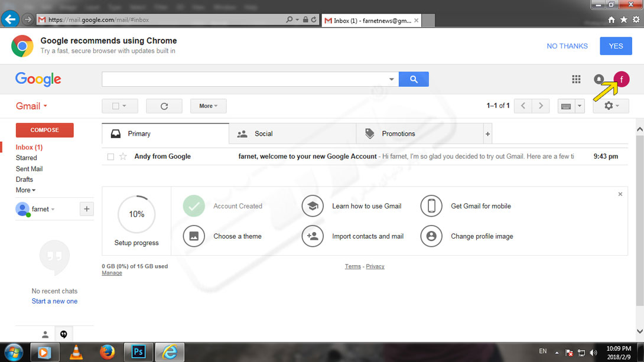644x362 pixels.
Task: Click the address bar refresh icon
Action: (x=314, y=19)
